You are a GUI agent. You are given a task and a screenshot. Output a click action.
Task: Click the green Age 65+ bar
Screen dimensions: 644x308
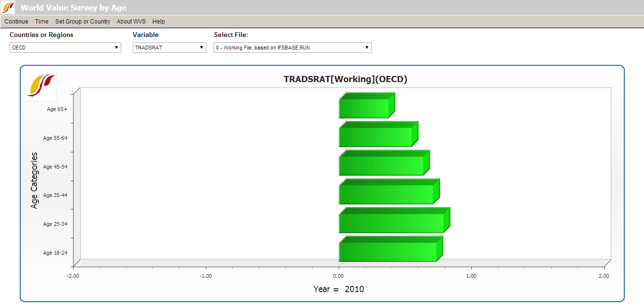[x=364, y=108]
